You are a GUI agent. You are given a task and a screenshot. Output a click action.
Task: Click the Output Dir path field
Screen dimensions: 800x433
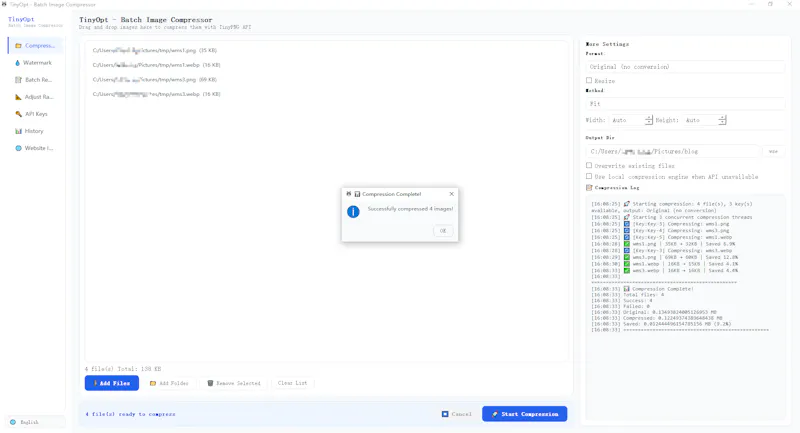[x=672, y=151]
